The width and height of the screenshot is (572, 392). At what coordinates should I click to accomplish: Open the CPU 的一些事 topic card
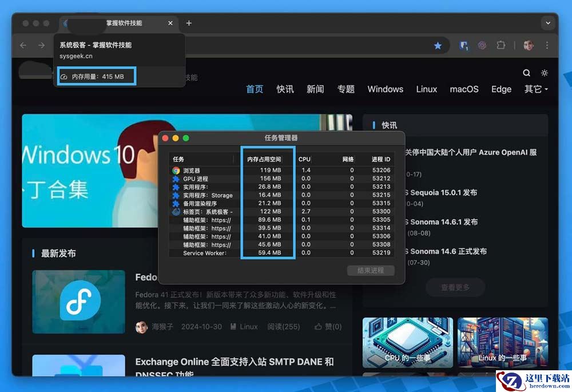click(x=408, y=342)
